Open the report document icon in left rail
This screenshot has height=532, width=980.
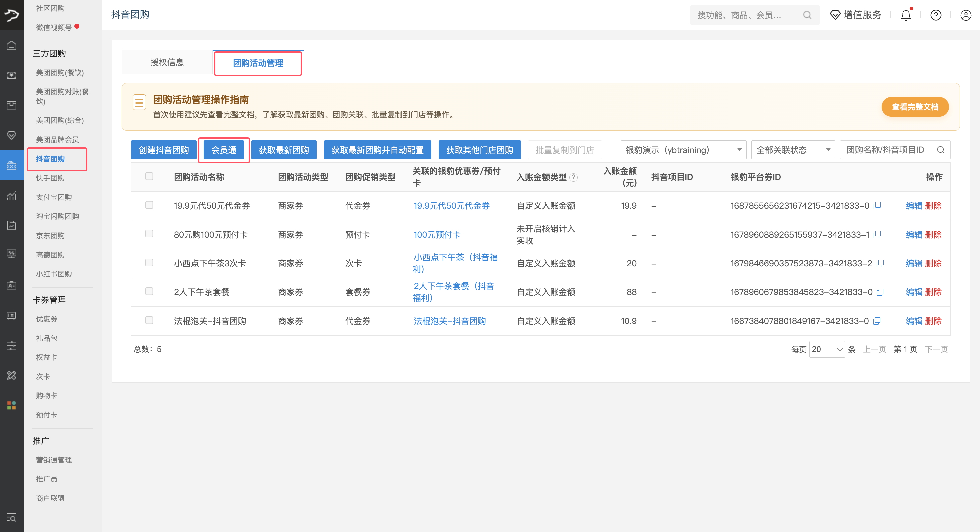pos(12,225)
